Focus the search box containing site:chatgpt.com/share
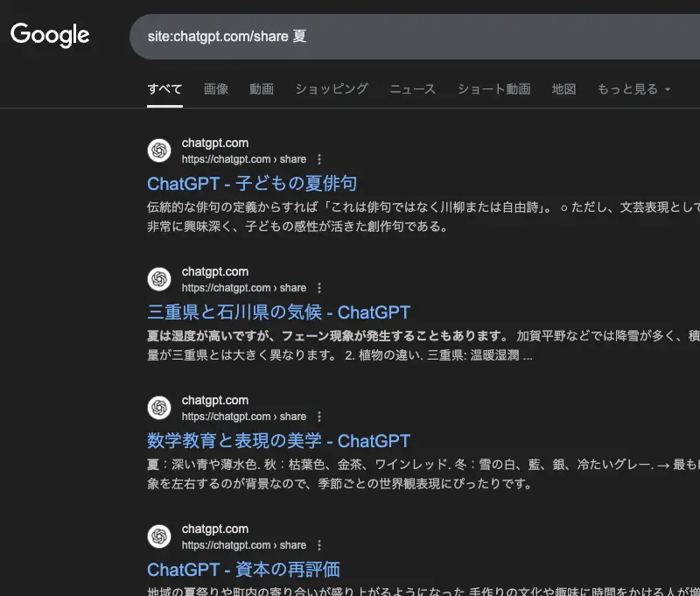The width and height of the screenshot is (700, 596). (415, 37)
